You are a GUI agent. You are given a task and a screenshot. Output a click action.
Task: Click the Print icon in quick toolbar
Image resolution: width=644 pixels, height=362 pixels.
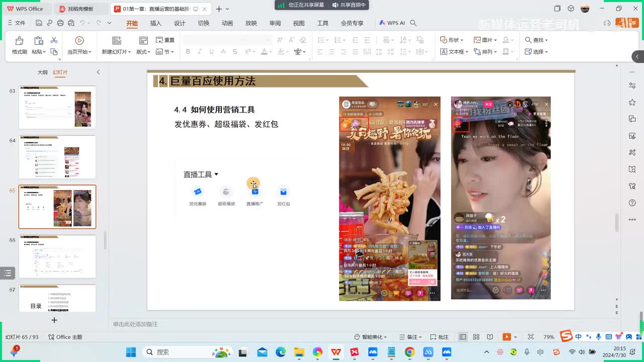pyautogui.click(x=60, y=23)
